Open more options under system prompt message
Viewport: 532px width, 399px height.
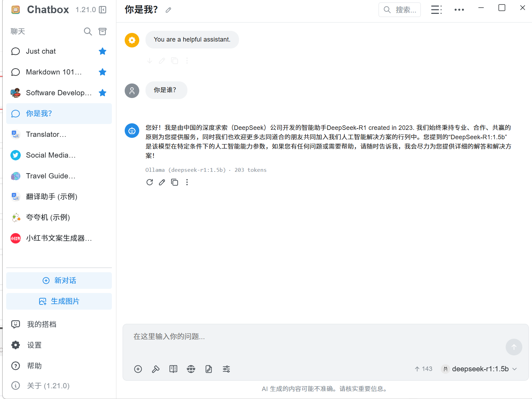pyautogui.click(x=187, y=61)
